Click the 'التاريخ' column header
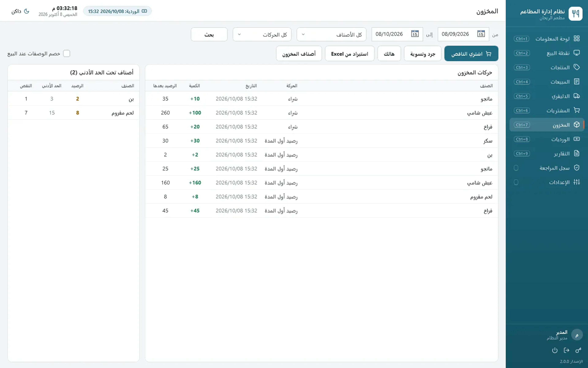Image resolution: width=588 pixels, height=368 pixels. click(x=251, y=86)
